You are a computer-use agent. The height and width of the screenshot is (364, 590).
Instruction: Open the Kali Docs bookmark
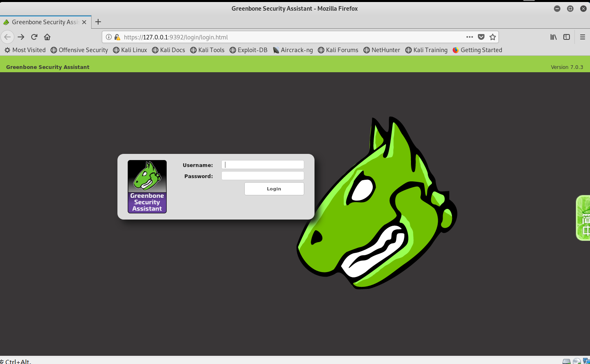169,50
